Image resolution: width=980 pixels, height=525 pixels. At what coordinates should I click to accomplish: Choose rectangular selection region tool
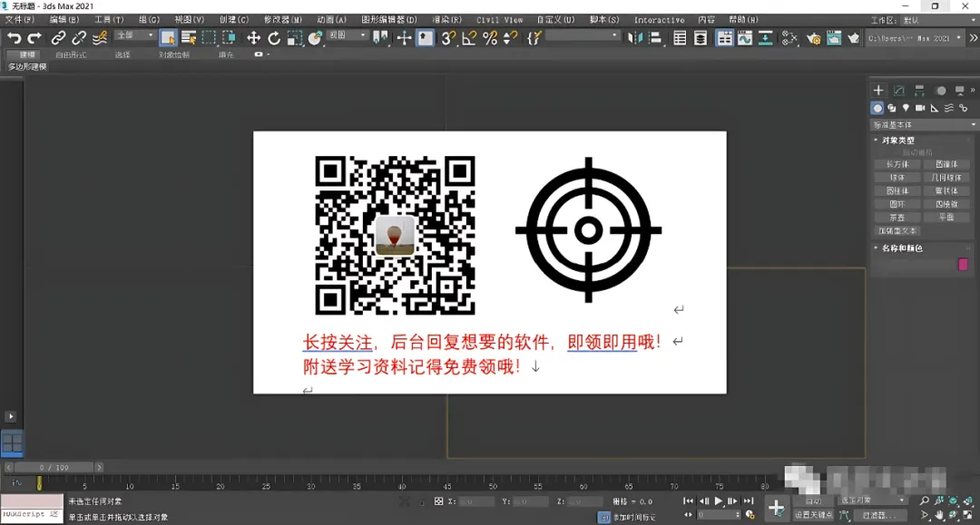click(x=209, y=38)
